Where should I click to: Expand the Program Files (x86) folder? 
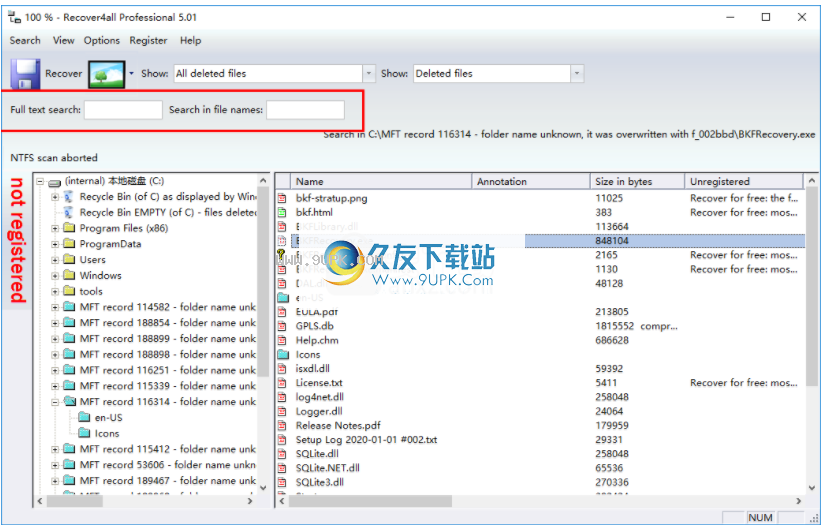click(55, 229)
